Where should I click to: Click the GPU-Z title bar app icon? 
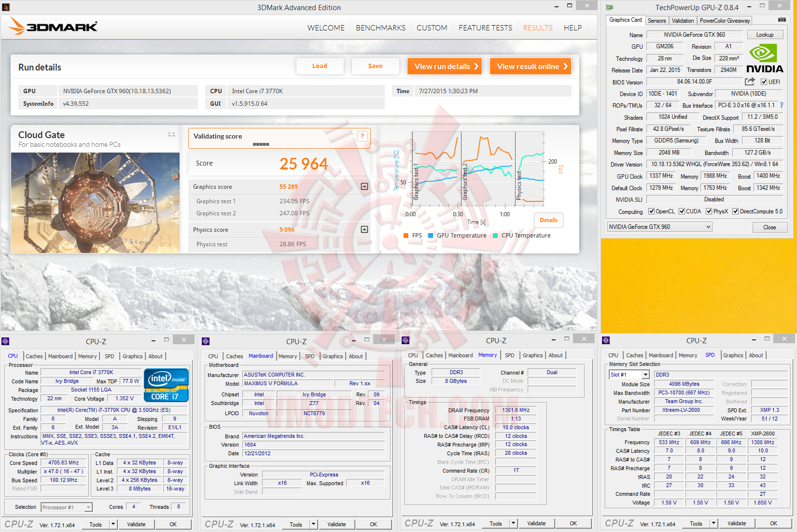click(610, 7)
